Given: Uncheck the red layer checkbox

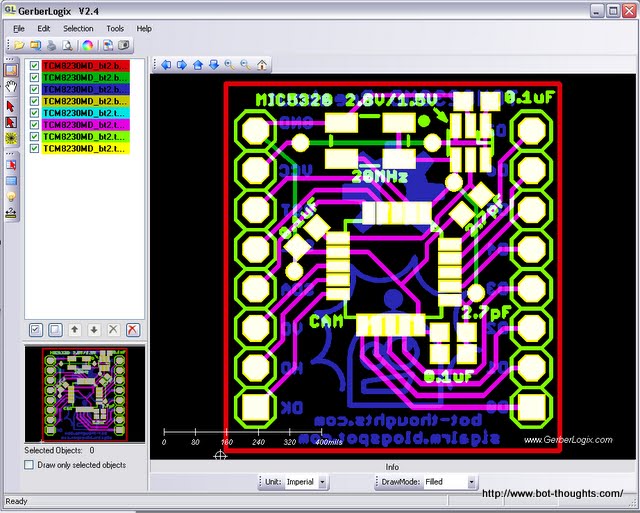Looking at the screenshot, I should pos(34,66).
